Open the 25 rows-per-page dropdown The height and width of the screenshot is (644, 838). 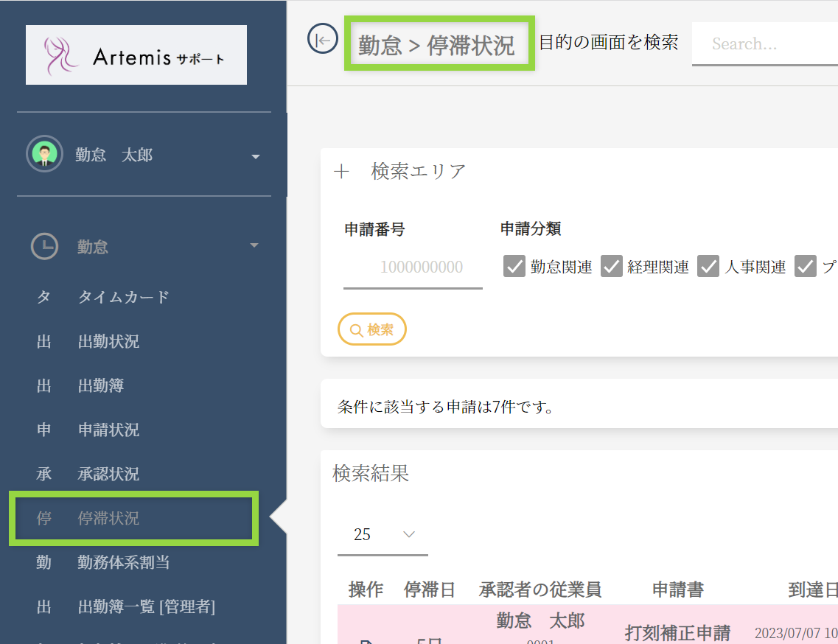(x=383, y=535)
